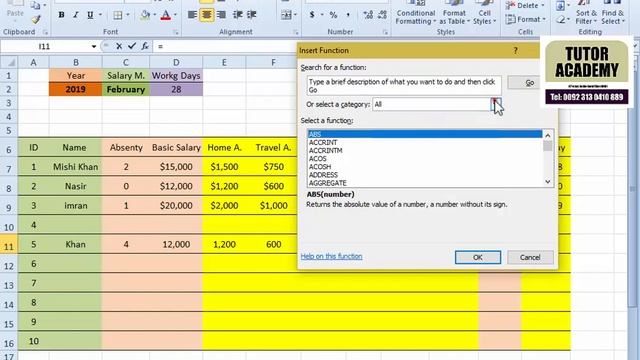640x360 pixels.
Task: Apply italic formatting
Action: [x=76, y=15]
